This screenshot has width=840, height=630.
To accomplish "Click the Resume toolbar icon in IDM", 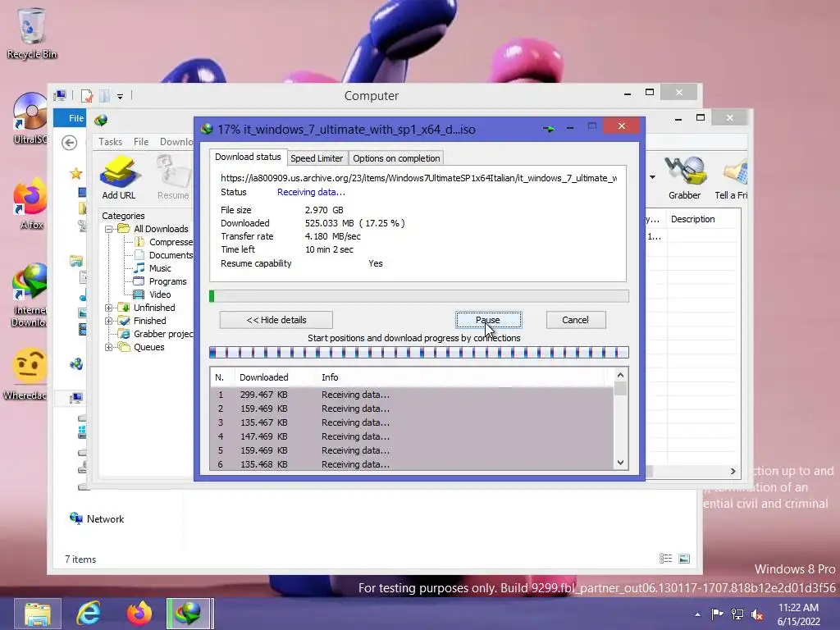I will 173,177.
